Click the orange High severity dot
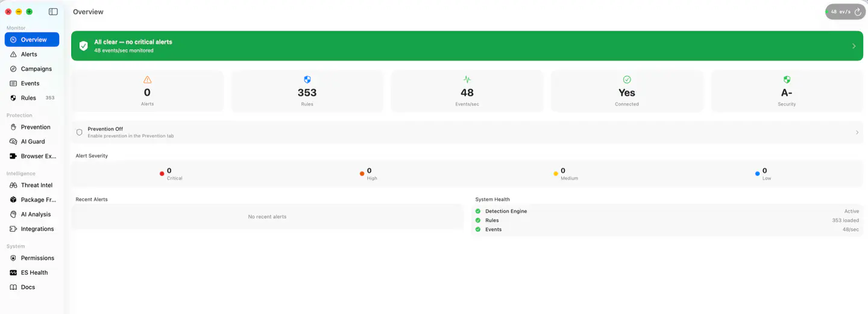Image resolution: width=868 pixels, height=314 pixels. [362, 174]
